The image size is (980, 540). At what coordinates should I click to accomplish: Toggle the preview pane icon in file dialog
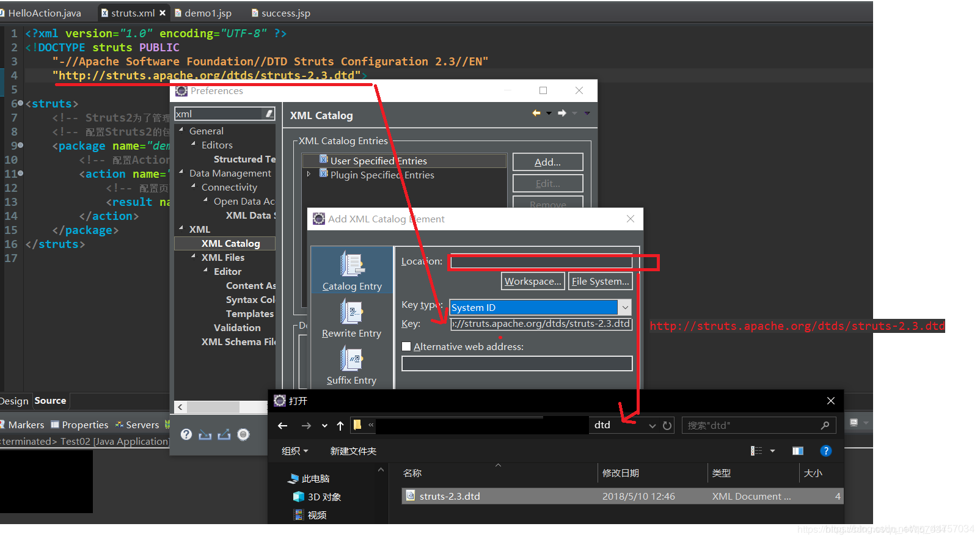click(798, 451)
